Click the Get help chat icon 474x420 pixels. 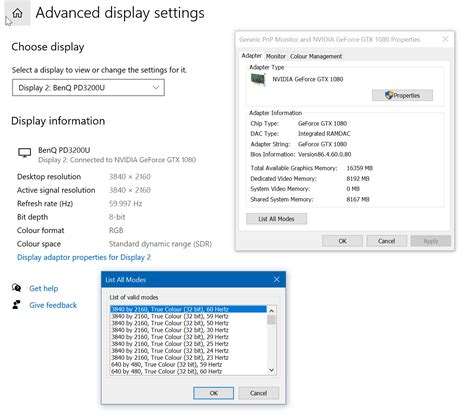tap(16, 288)
